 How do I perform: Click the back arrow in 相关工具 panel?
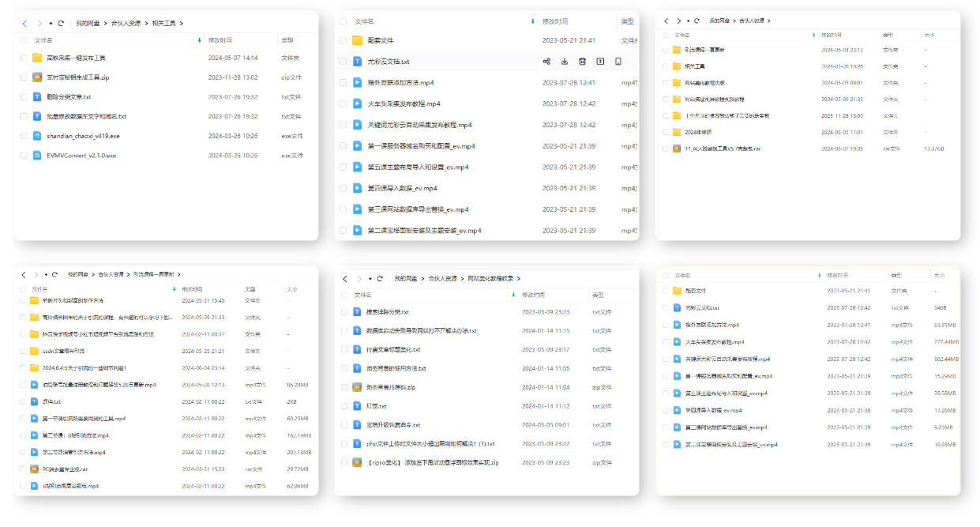point(25,24)
